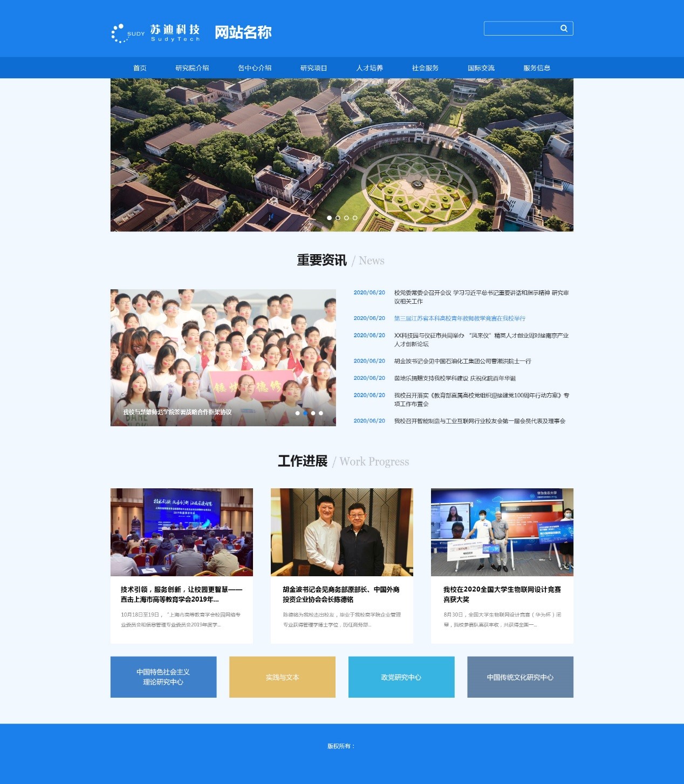This screenshot has width=684, height=784.
Task: Go to 各中心介绍 in the navigation bar
Action: 255,68
